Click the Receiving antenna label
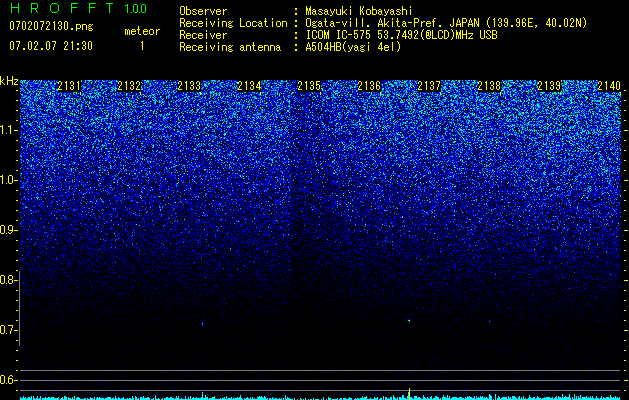The height and width of the screenshot is (400, 629). [x=230, y=47]
